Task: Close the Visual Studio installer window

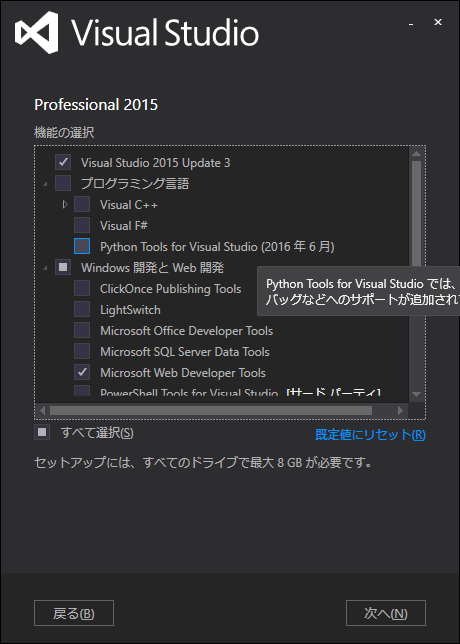Action: tap(438, 23)
